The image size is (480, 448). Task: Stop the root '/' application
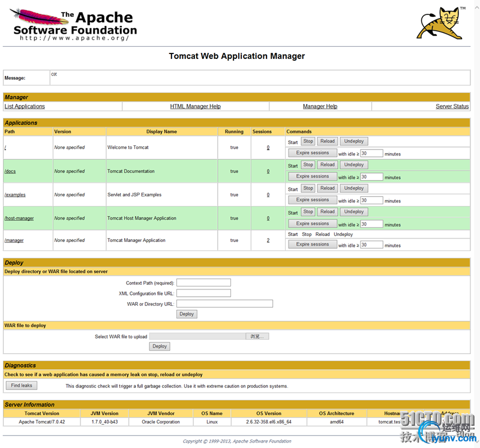[x=308, y=141]
